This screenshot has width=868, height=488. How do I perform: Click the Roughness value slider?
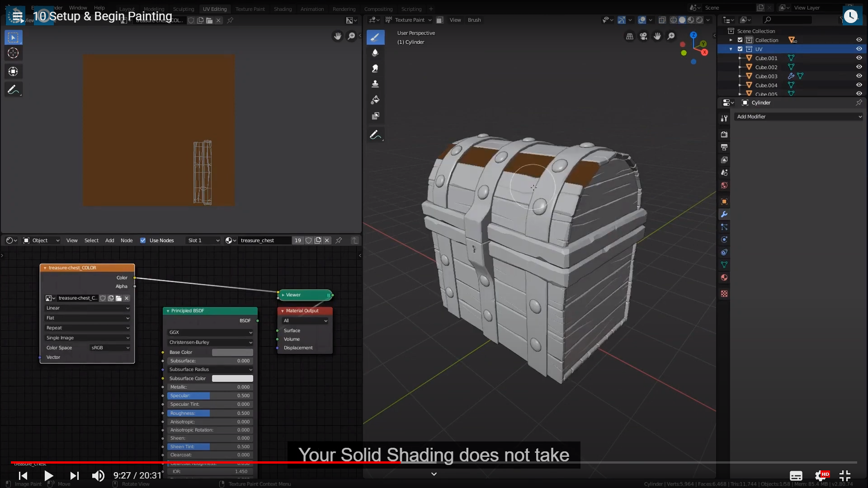click(210, 413)
